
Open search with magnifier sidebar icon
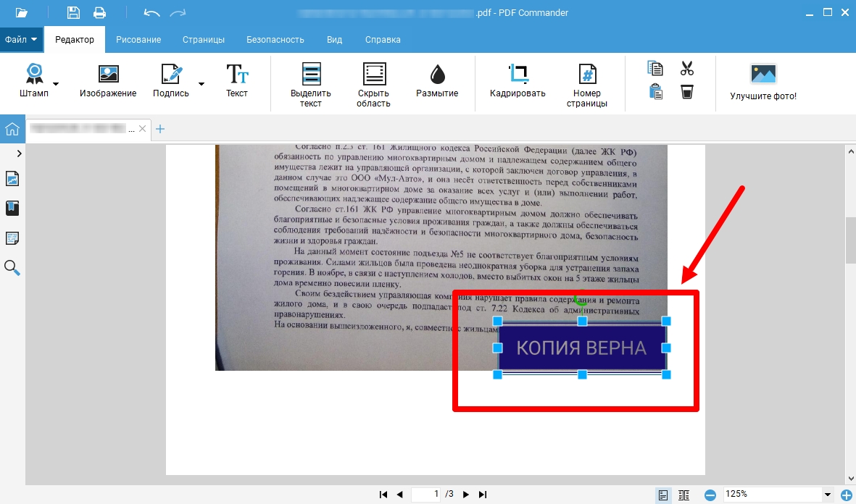tap(12, 268)
